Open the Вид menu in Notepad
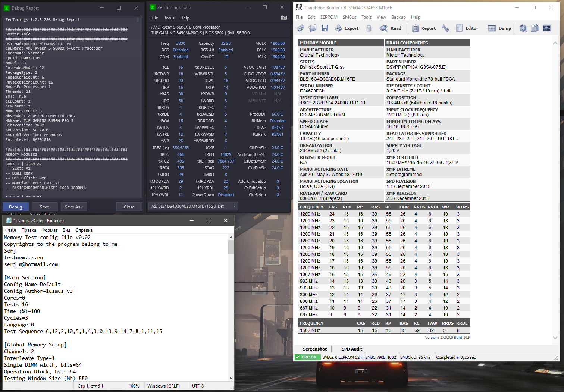The image size is (564, 392). 66,230
